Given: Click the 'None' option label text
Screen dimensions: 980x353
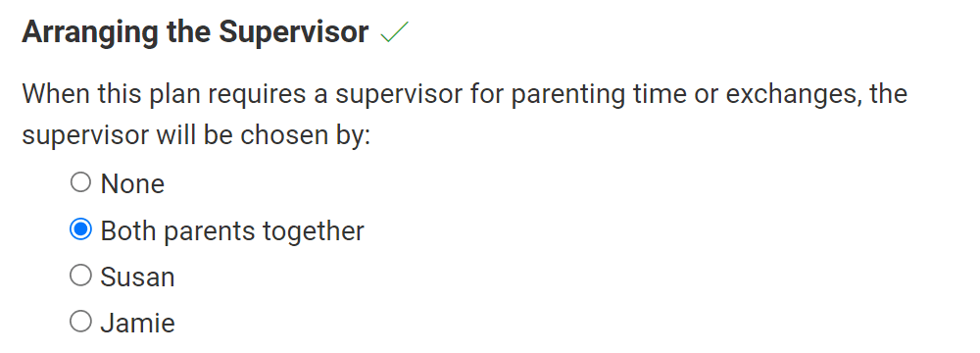Looking at the screenshot, I should click(132, 184).
